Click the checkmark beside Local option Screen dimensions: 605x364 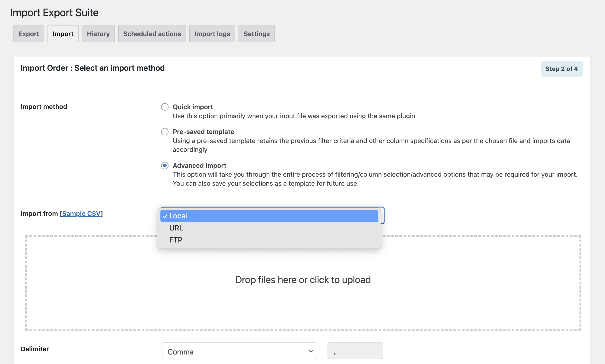coord(165,216)
